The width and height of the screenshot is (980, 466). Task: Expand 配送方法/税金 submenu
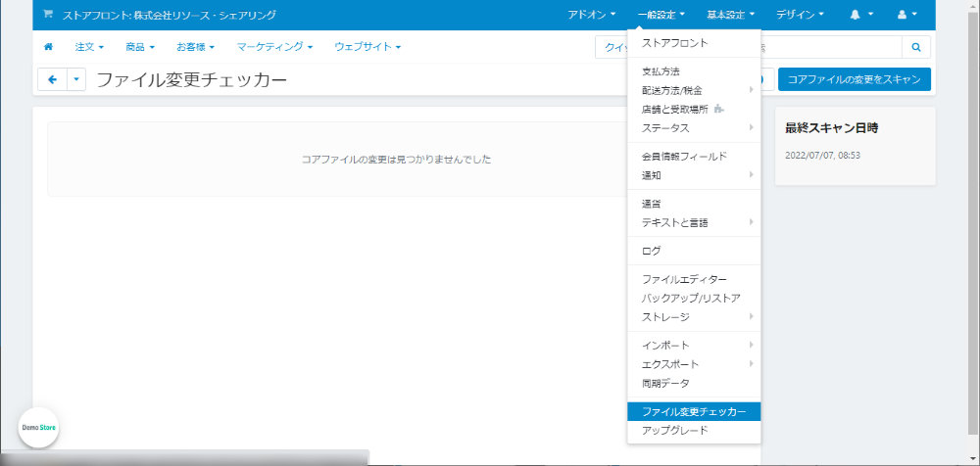click(694, 91)
